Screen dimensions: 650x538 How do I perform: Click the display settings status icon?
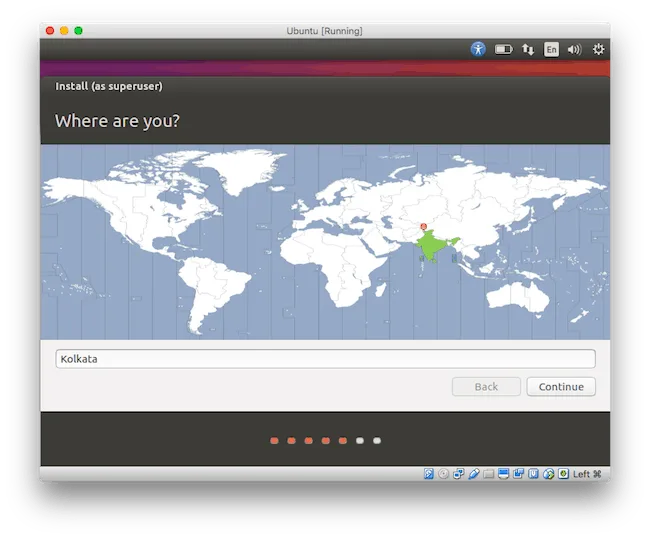coord(503,474)
